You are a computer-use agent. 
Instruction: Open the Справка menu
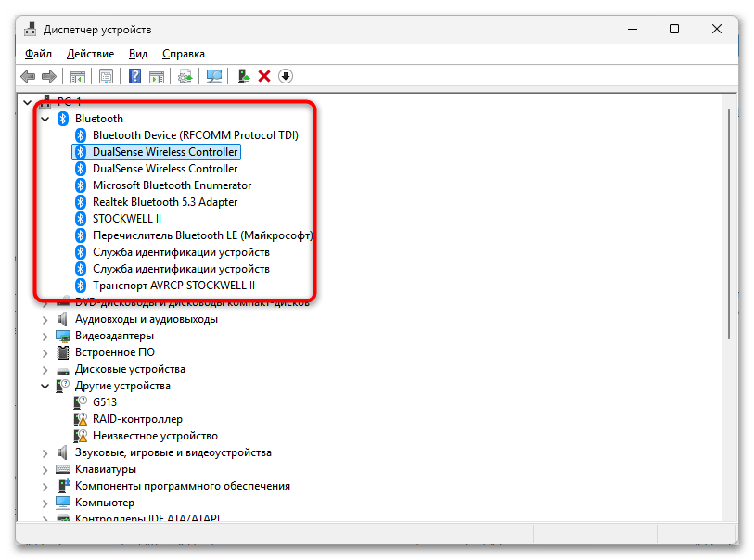point(184,54)
